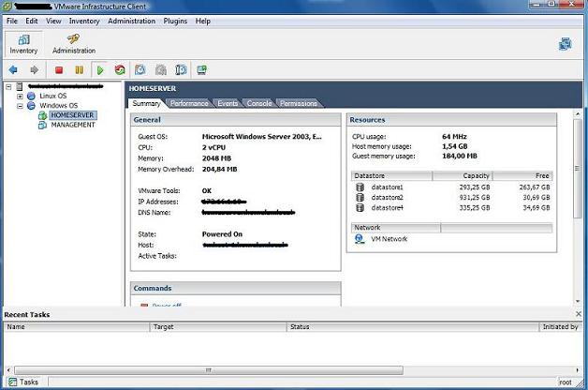Sort by the Datastore column header
The height and width of the screenshot is (390, 588).
click(391, 175)
